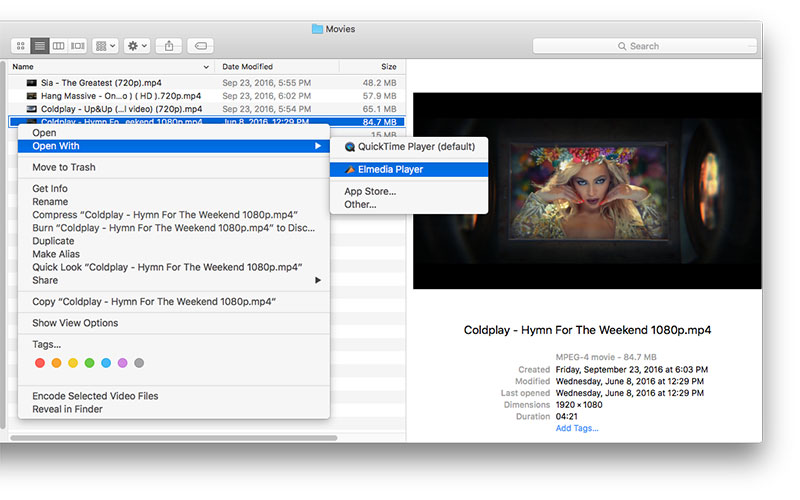Expand the Open With submenu
Image resolution: width=800 pixels, height=500 pixels.
[173, 146]
